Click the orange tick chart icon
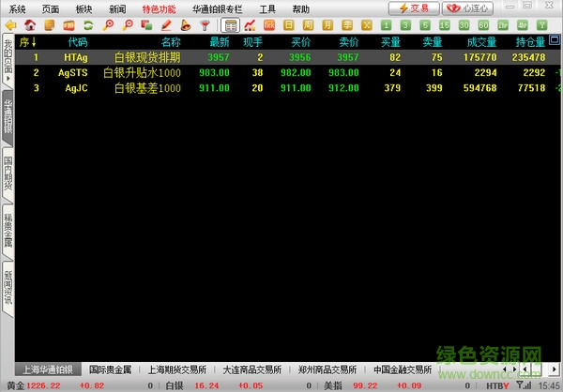The image size is (563, 392). point(269,25)
